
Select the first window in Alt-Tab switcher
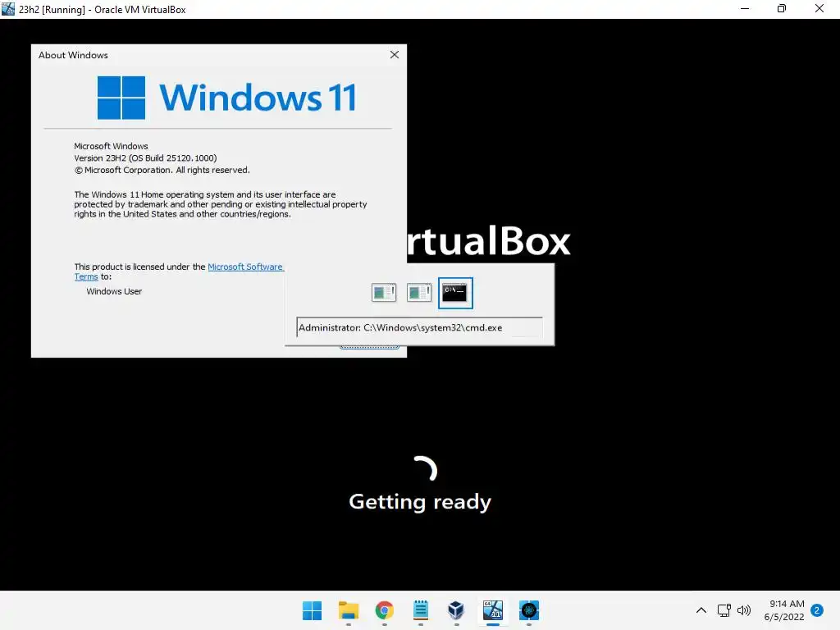384,293
